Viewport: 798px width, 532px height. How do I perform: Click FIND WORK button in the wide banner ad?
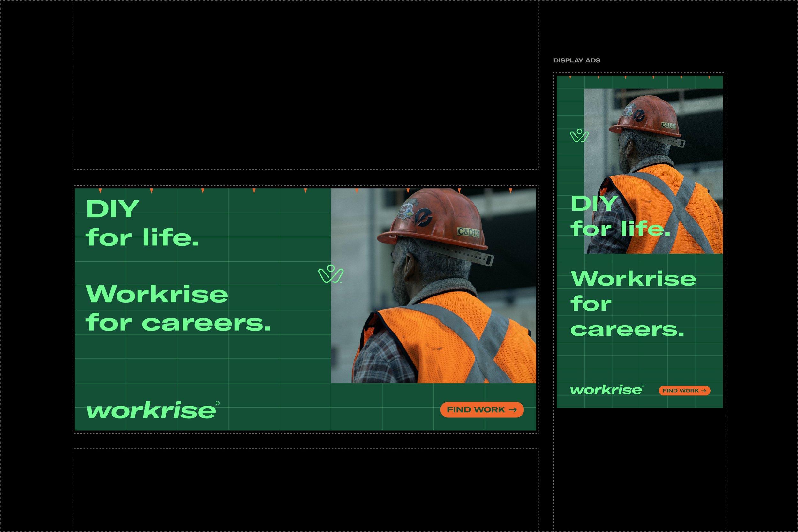482,410
